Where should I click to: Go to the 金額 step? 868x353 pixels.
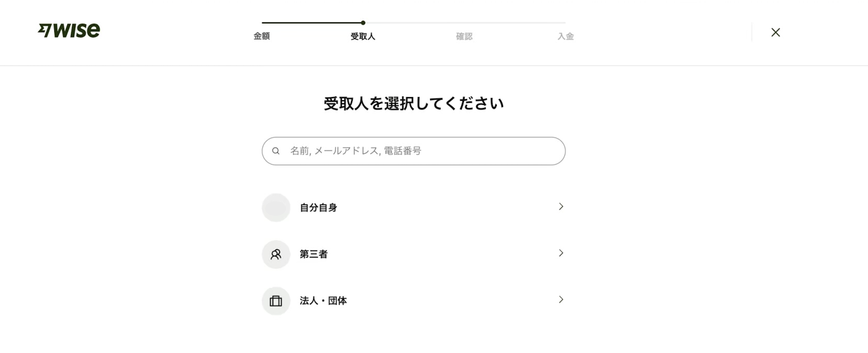pyautogui.click(x=262, y=36)
